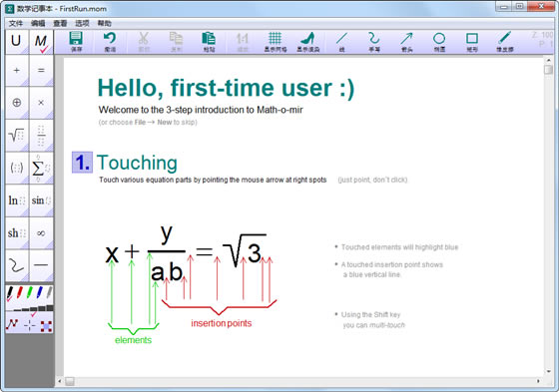Expand the sin function symbol group
This screenshot has height=392, width=559.
coord(41,200)
